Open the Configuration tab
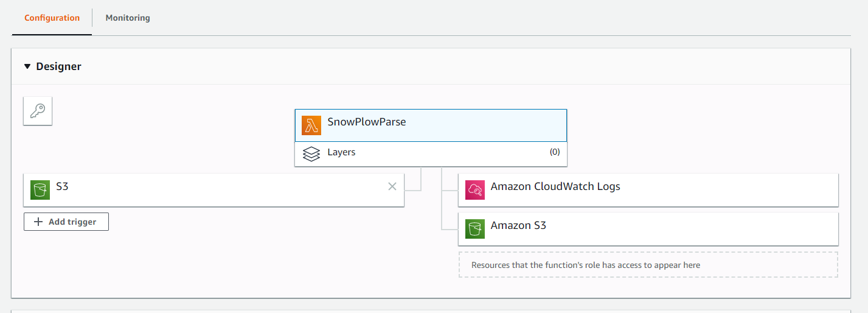 (x=52, y=18)
